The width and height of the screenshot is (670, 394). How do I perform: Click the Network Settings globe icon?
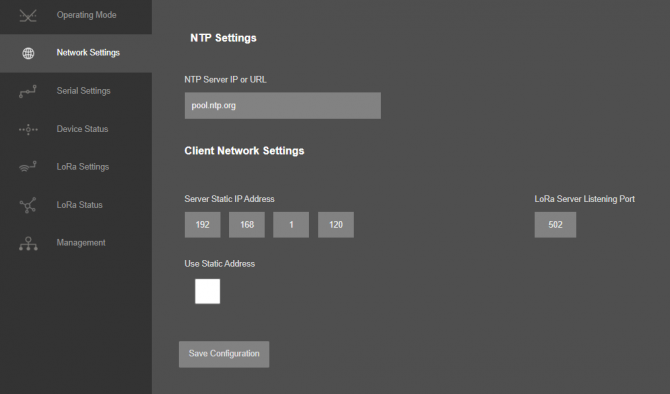[x=28, y=53]
